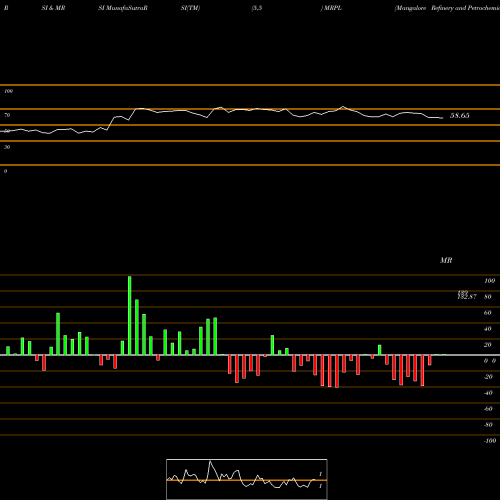500x500 pixels.
Task: Click the 132.87 value beside the MR scale
Action: coord(467,296)
